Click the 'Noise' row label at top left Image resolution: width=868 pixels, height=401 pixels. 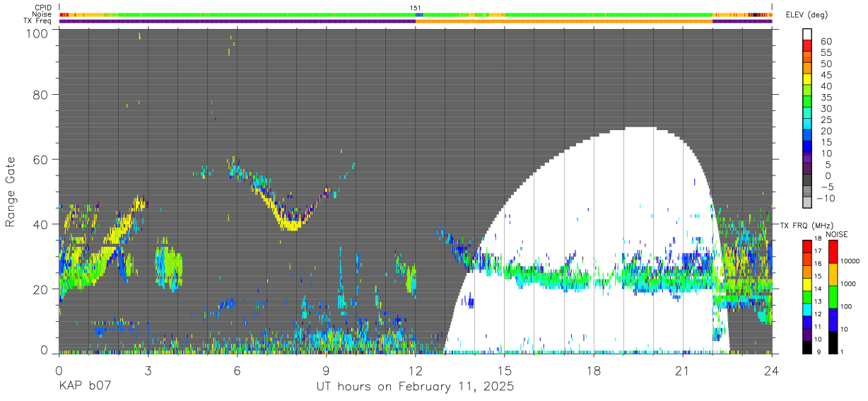click(x=42, y=14)
